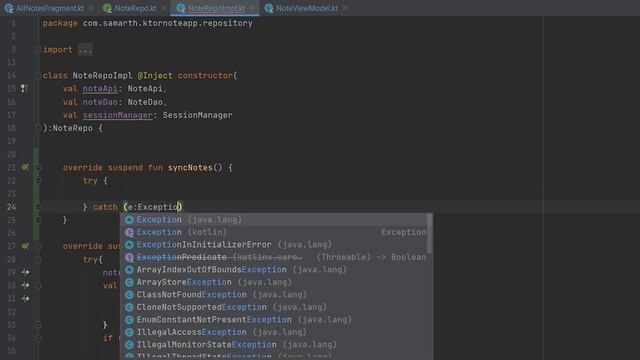Close the AllNotesFragment.kt tab
This screenshot has height=360, width=640.
coord(90,8)
